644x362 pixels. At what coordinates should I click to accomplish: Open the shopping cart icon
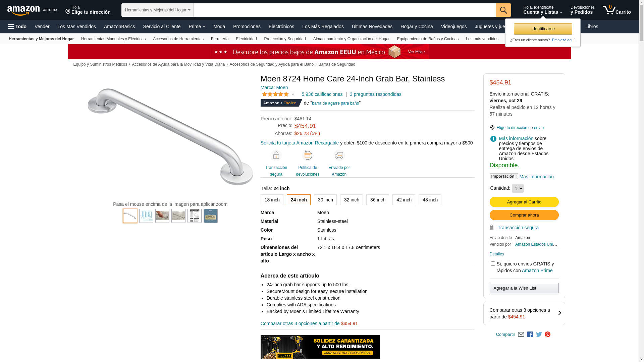point(616,10)
